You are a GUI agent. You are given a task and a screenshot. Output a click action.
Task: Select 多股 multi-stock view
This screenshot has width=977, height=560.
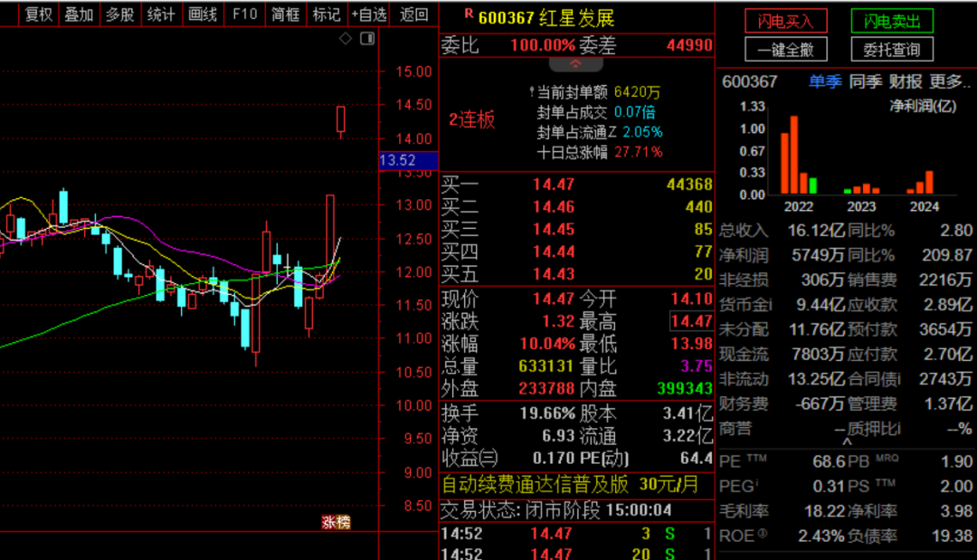pos(119,14)
